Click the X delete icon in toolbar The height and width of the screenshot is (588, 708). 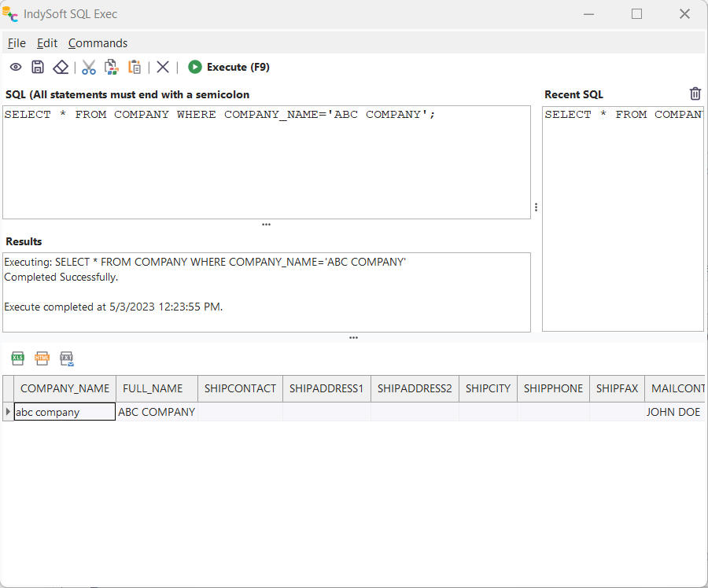[x=163, y=68]
